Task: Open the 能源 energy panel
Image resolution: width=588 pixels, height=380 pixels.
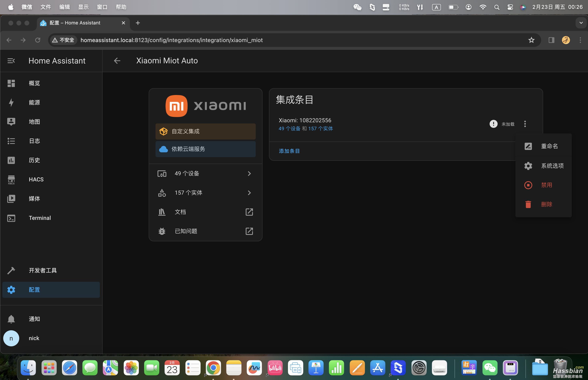Action: pos(51,102)
